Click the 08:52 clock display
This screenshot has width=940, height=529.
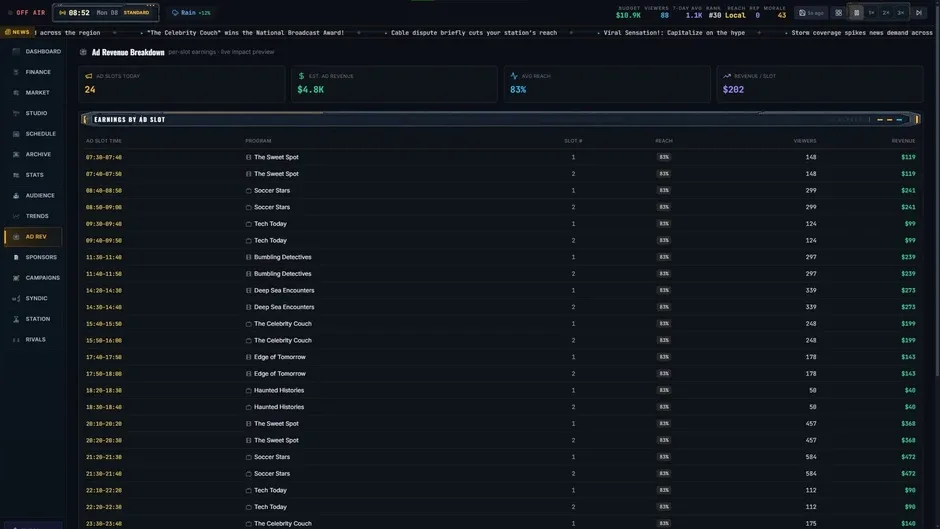79,13
